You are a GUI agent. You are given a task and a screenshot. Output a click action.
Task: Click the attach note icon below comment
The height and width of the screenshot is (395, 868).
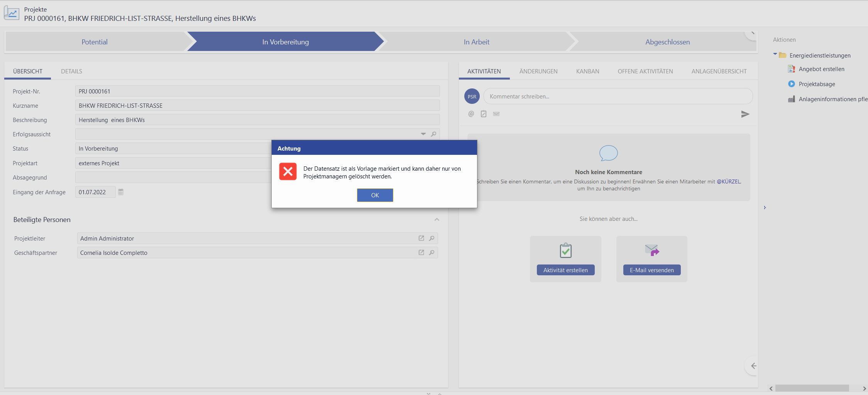pyautogui.click(x=484, y=114)
